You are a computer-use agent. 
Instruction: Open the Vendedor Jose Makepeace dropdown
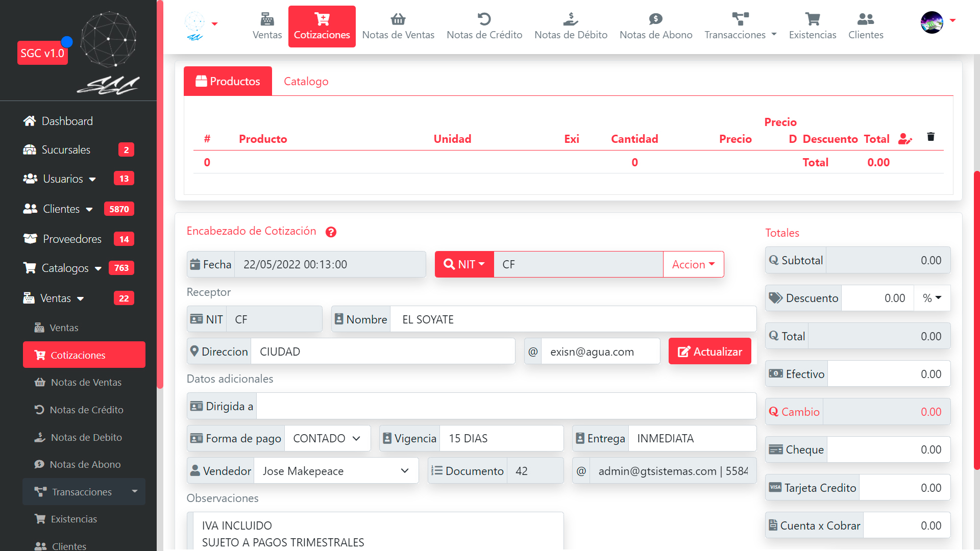336,471
